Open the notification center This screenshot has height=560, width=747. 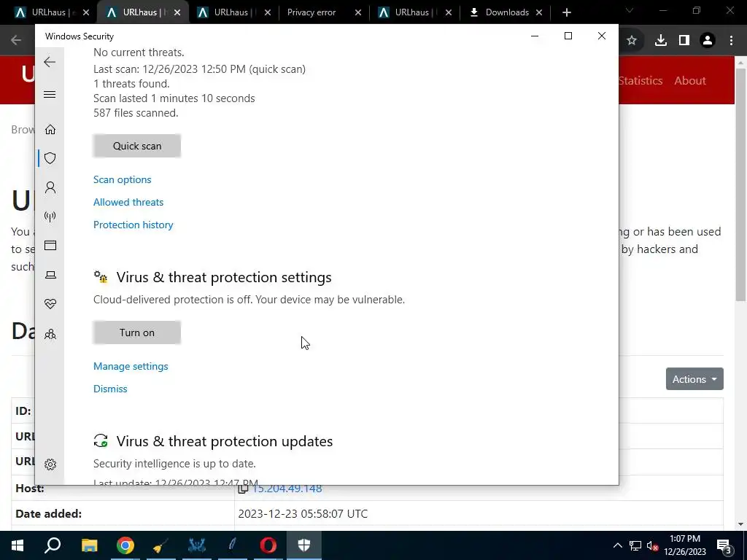[x=724, y=545]
